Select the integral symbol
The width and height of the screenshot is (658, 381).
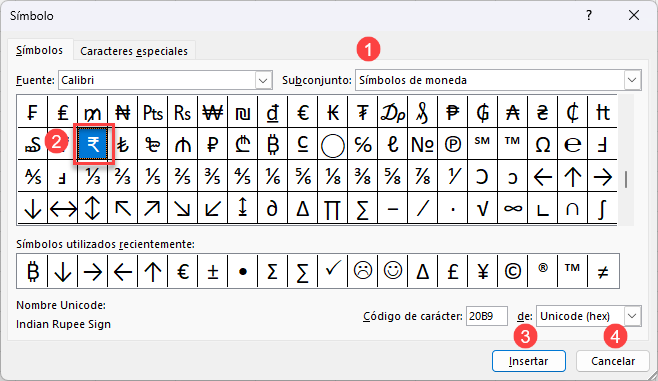[x=603, y=209]
